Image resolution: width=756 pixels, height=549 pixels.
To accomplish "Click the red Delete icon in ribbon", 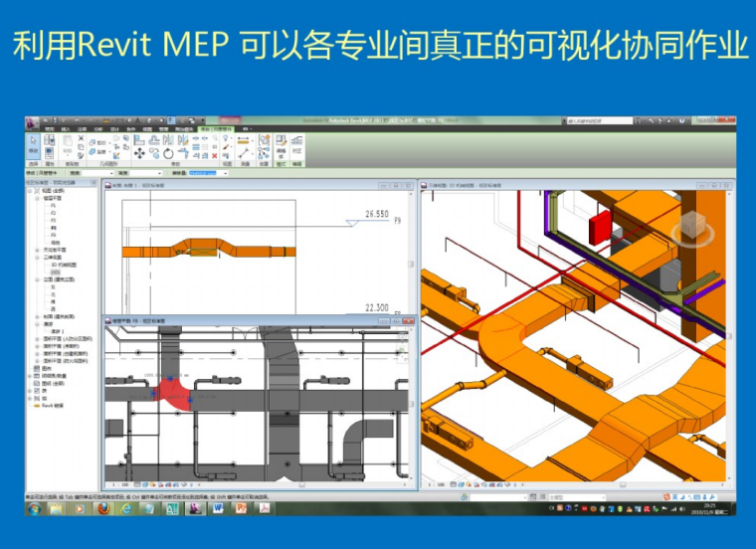I will point(214,155).
